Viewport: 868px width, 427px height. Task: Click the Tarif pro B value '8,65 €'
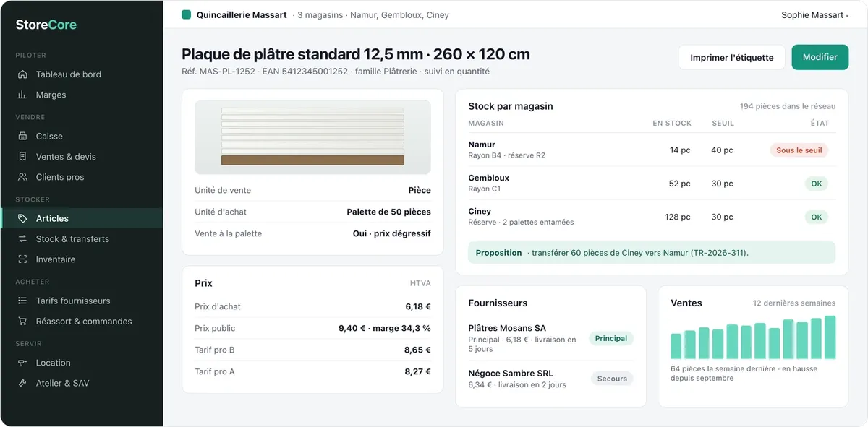click(417, 350)
